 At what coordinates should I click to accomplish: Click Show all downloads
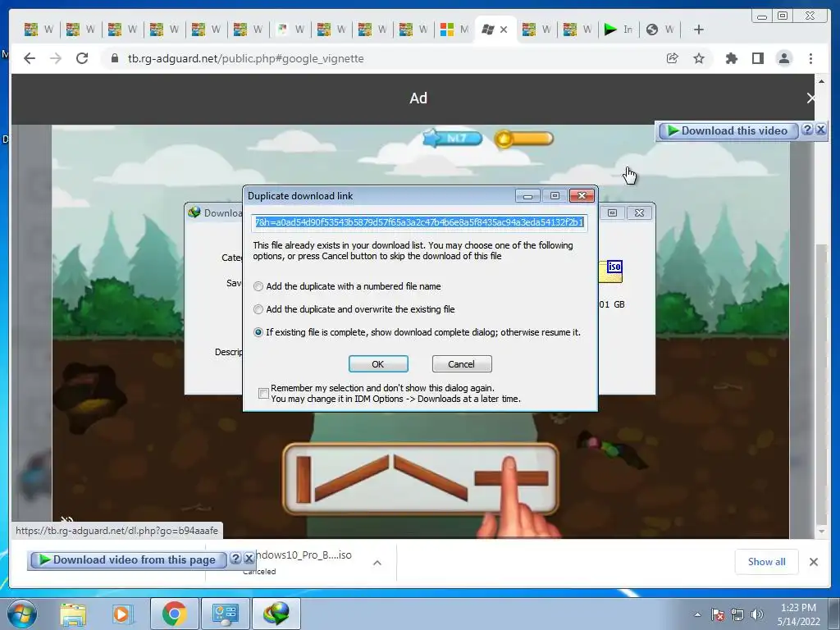[x=767, y=562]
